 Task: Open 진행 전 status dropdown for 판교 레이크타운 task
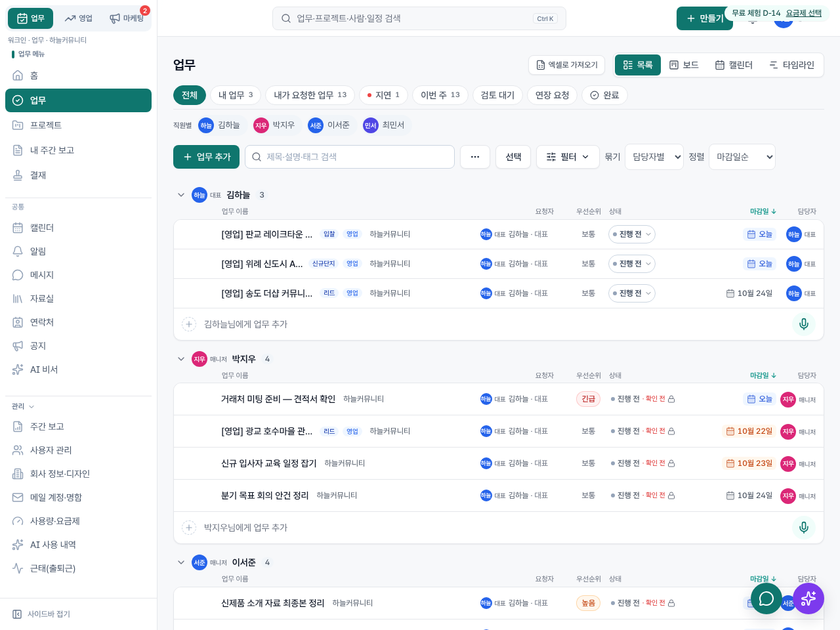point(632,234)
